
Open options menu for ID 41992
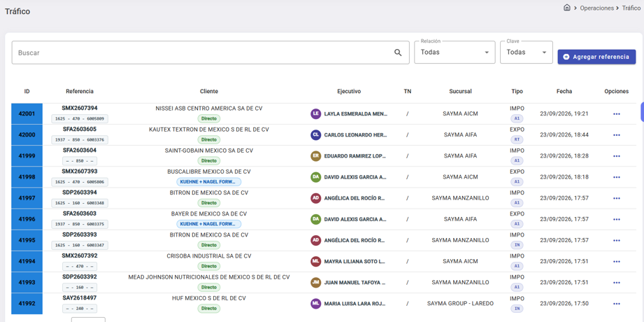pos(616,304)
